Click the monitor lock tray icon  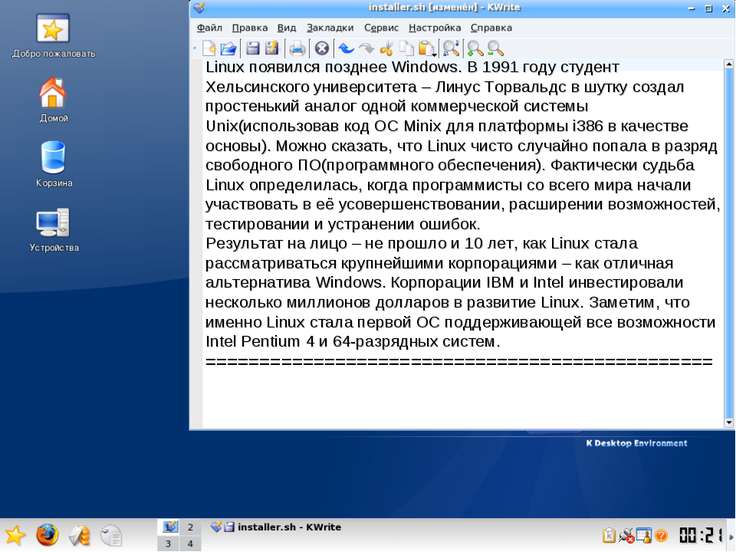click(644, 536)
